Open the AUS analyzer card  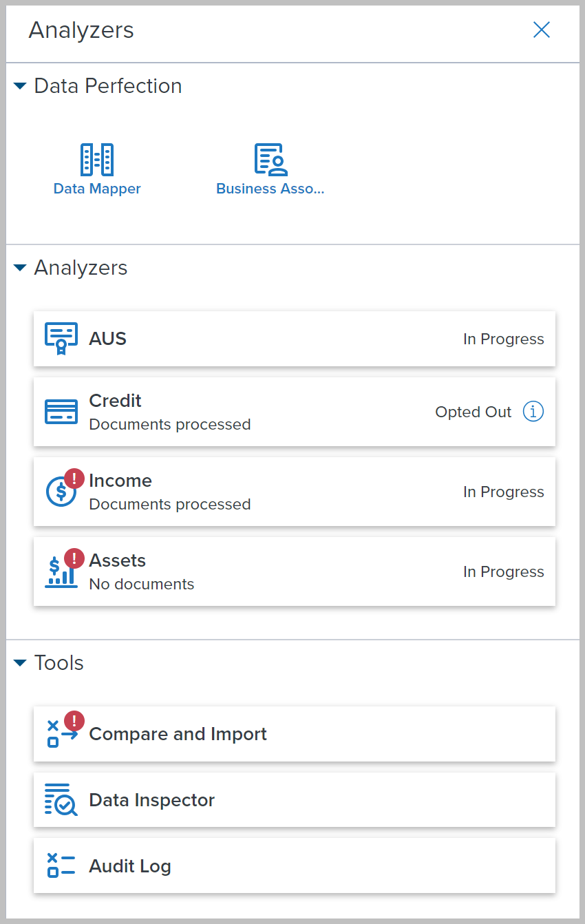click(x=295, y=339)
